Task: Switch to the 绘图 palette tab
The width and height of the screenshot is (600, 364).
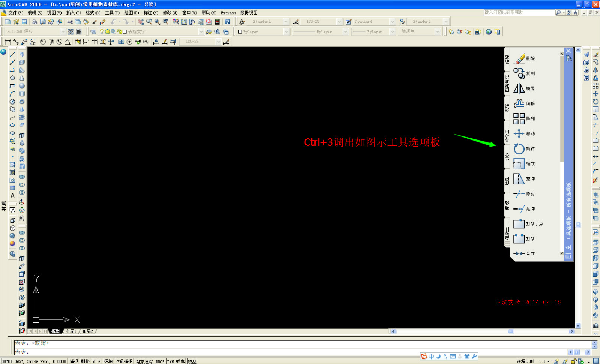Action: coord(507,181)
